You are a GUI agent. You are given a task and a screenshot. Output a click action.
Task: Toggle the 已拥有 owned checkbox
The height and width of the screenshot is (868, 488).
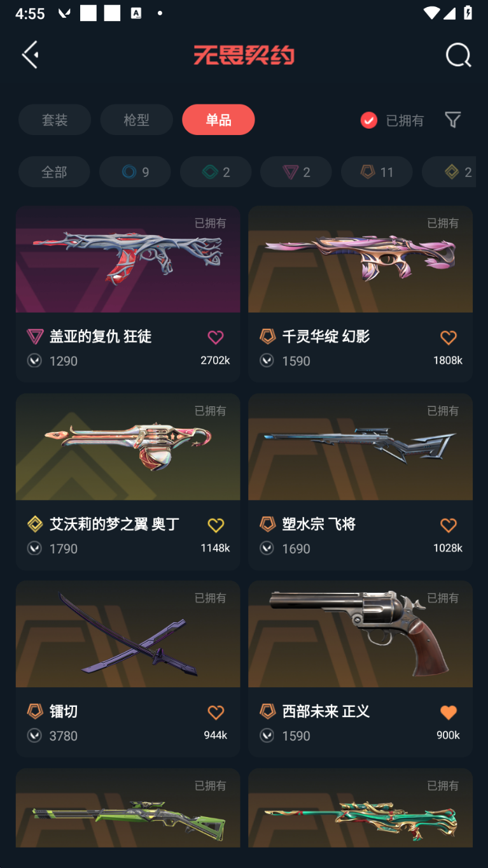point(369,120)
